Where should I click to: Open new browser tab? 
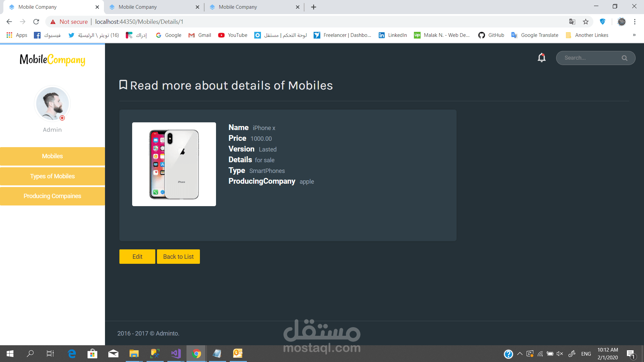[x=314, y=7]
